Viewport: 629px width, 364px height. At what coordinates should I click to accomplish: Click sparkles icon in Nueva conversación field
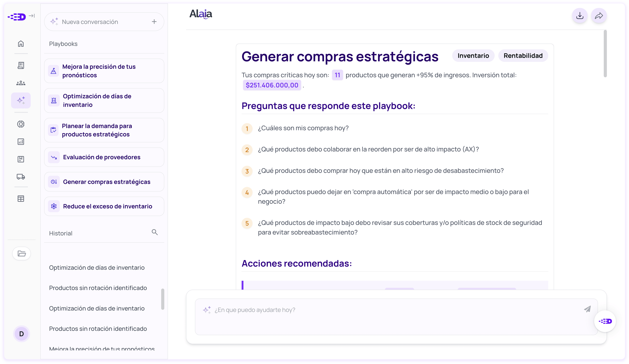click(x=54, y=21)
